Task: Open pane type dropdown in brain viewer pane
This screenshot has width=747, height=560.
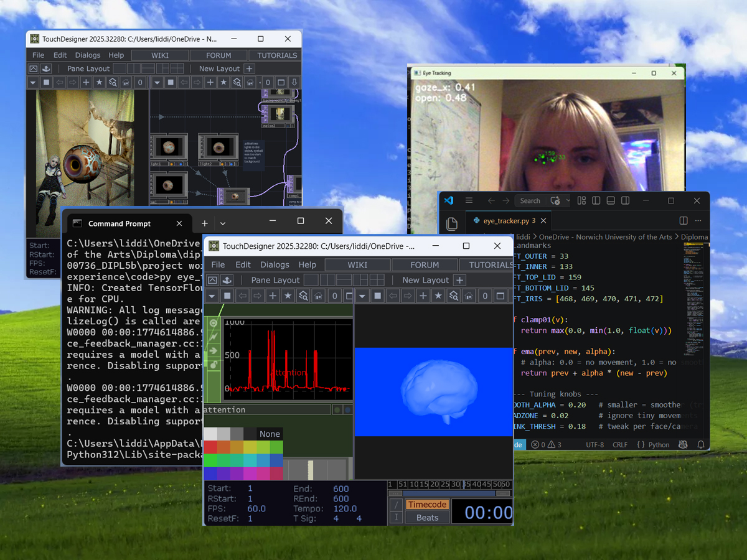Action: point(362,296)
